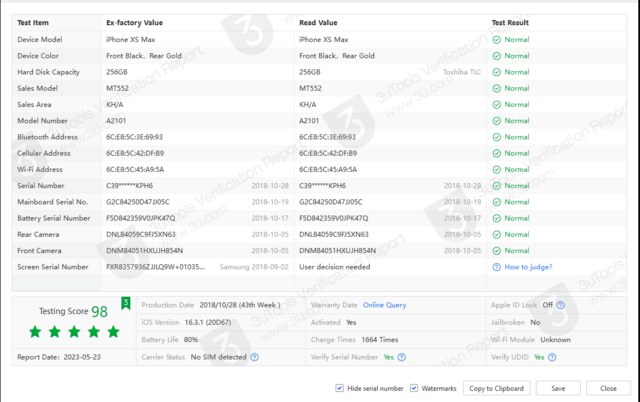Select the Test Item column header

coord(33,23)
